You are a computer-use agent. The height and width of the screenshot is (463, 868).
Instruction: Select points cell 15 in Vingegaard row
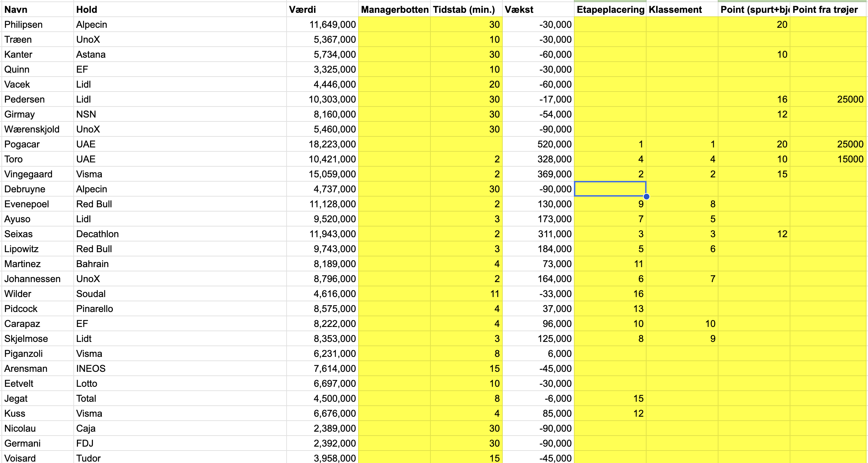point(754,174)
